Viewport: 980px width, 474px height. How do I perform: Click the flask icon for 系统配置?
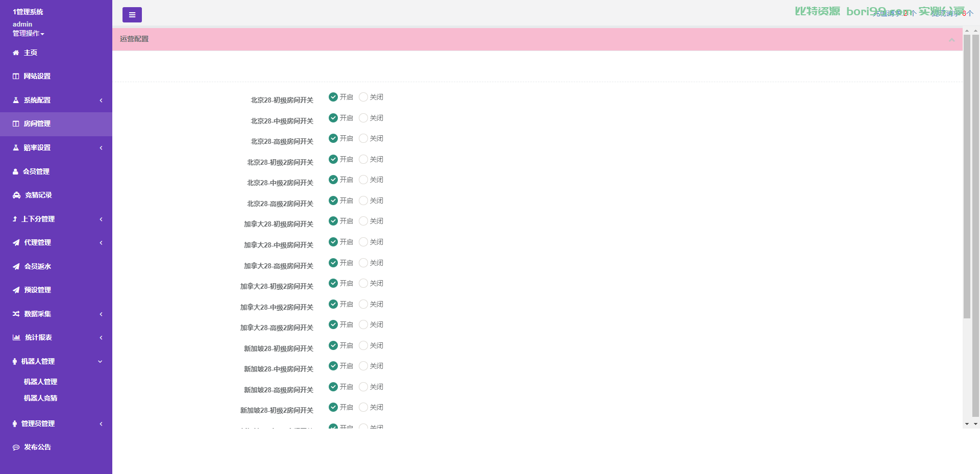(16, 100)
